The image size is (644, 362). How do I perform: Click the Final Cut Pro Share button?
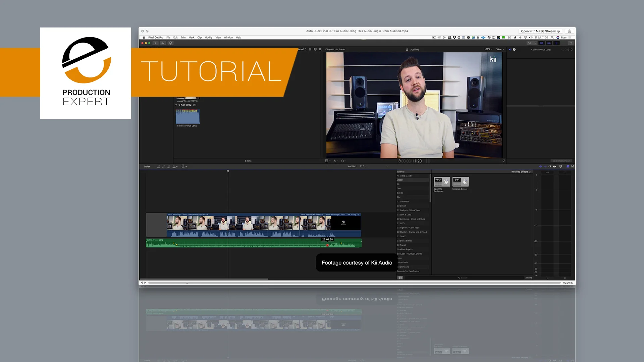[x=571, y=43]
